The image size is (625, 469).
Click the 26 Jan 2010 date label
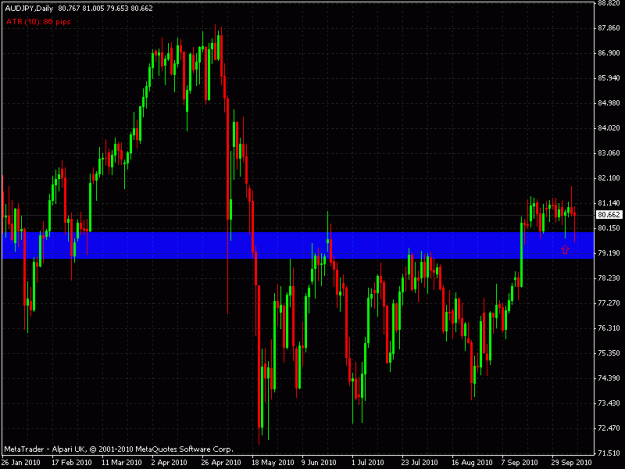pyautogui.click(x=21, y=463)
